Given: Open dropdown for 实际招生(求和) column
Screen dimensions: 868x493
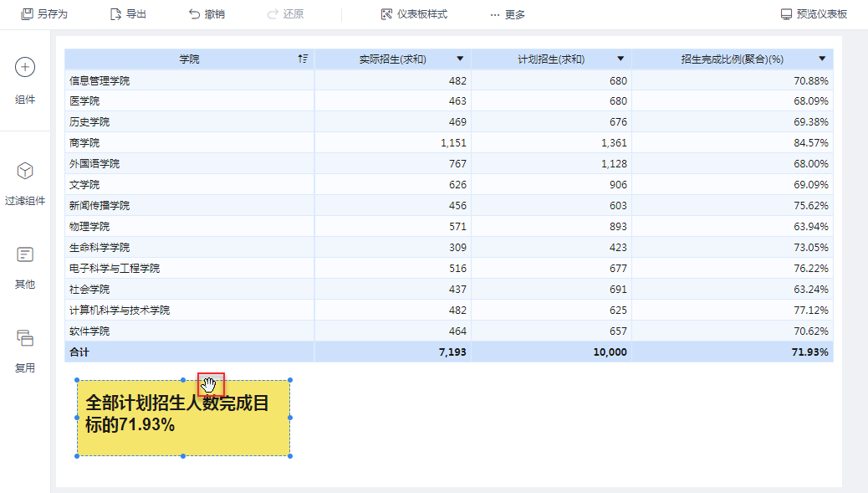Looking at the screenshot, I should (460, 59).
